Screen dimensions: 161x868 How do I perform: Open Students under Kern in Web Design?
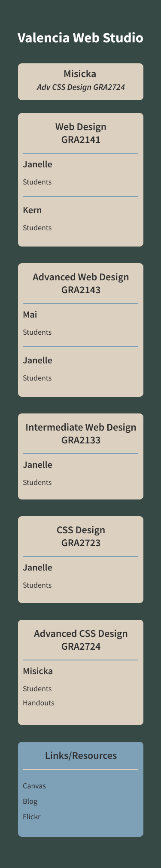click(x=37, y=228)
